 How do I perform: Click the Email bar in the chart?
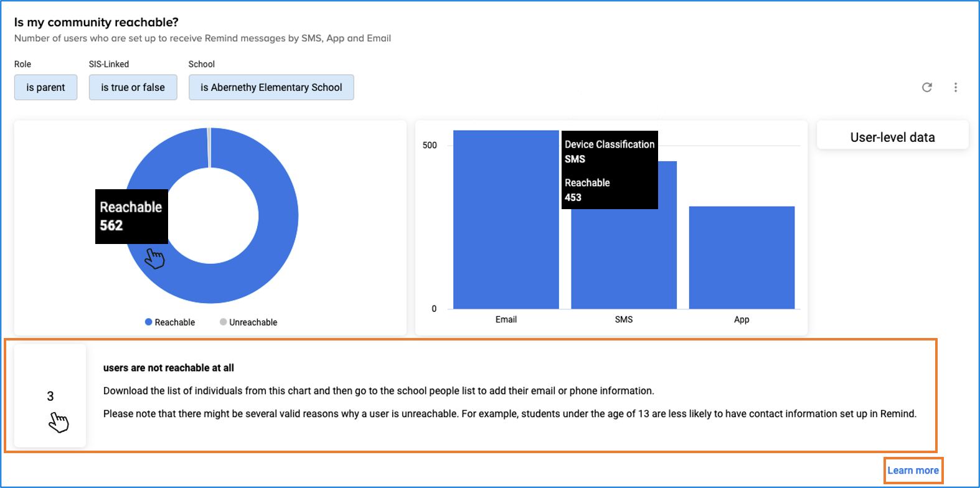[506, 219]
